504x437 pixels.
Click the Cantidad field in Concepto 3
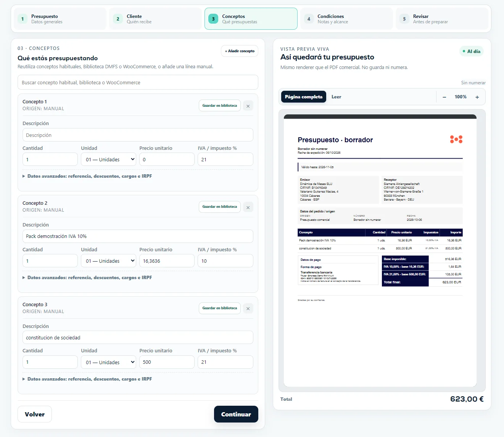click(50, 362)
